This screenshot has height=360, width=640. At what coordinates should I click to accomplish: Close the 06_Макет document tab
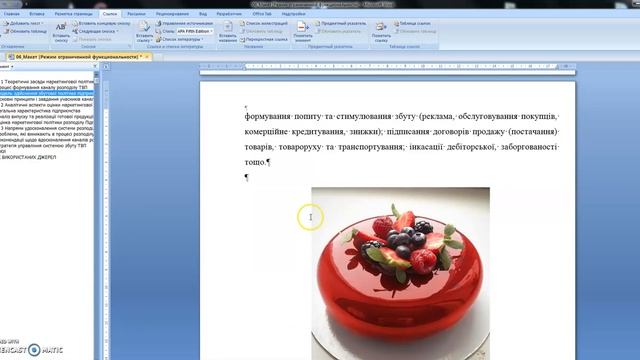click(147, 57)
